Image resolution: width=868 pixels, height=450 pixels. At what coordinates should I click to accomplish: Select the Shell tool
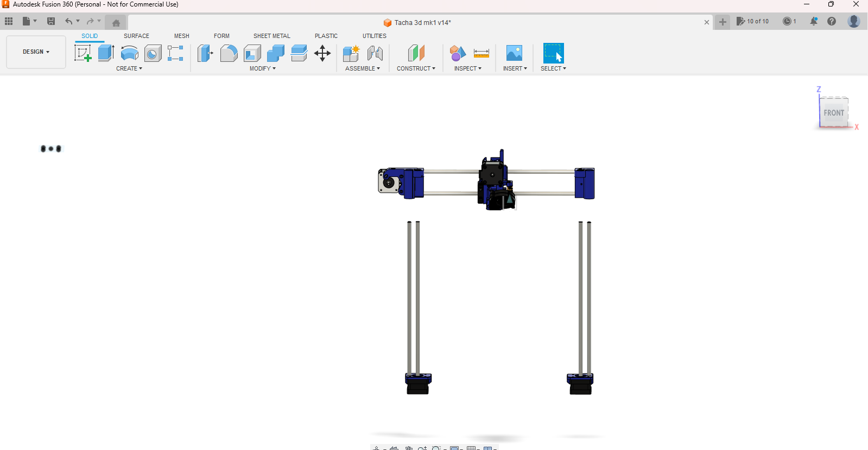click(x=252, y=53)
